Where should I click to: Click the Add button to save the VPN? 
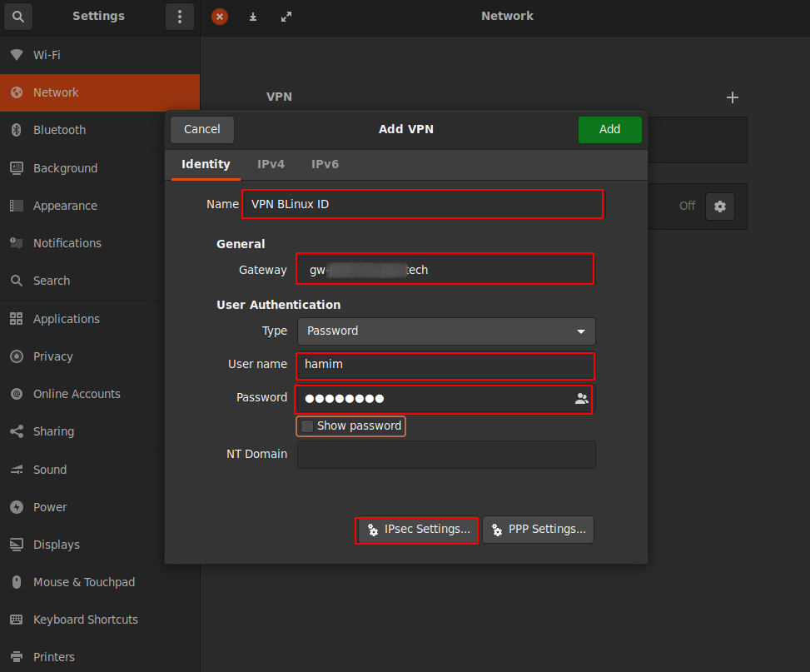(609, 129)
